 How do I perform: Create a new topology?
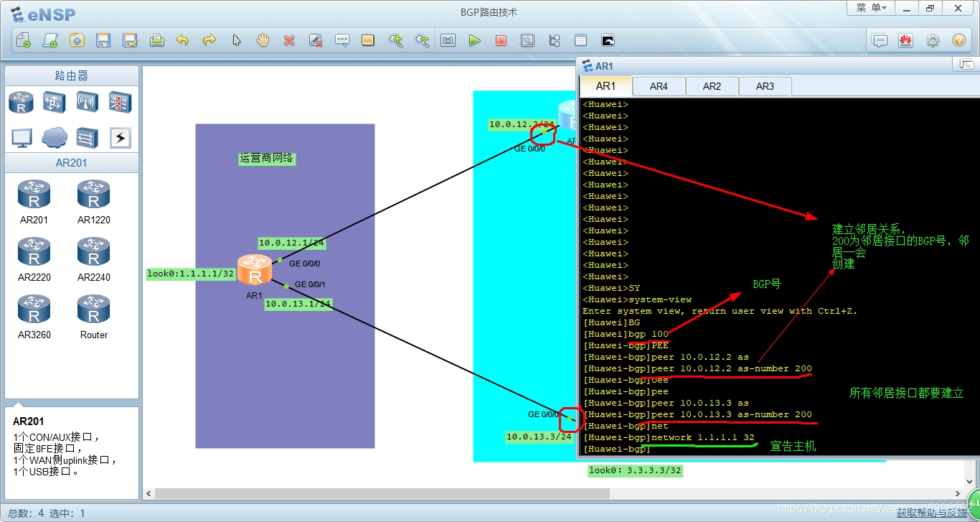pos(23,40)
